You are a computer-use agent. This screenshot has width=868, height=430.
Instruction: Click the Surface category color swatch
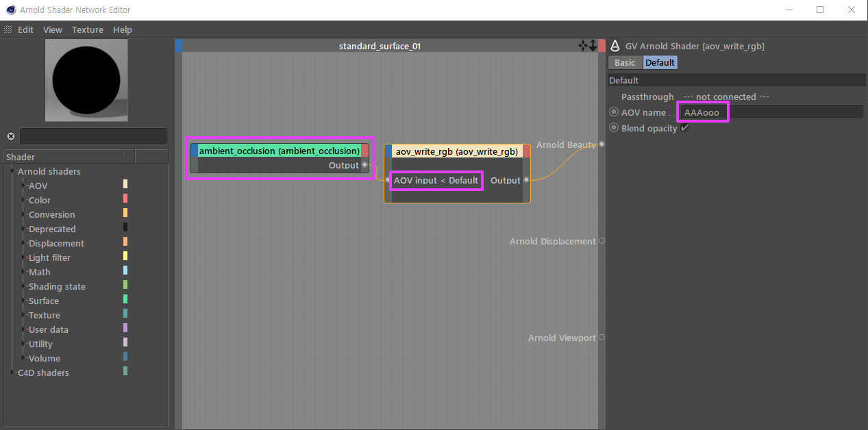[x=125, y=300]
